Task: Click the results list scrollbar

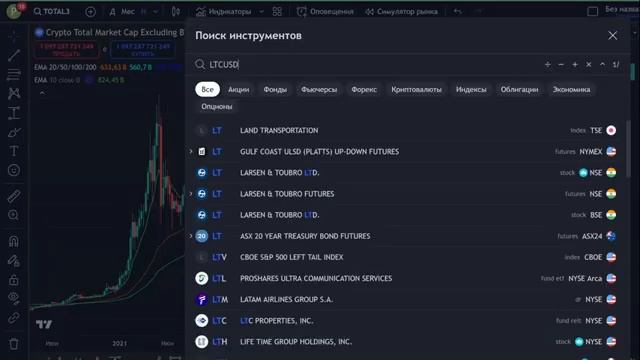Action: [x=628, y=149]
